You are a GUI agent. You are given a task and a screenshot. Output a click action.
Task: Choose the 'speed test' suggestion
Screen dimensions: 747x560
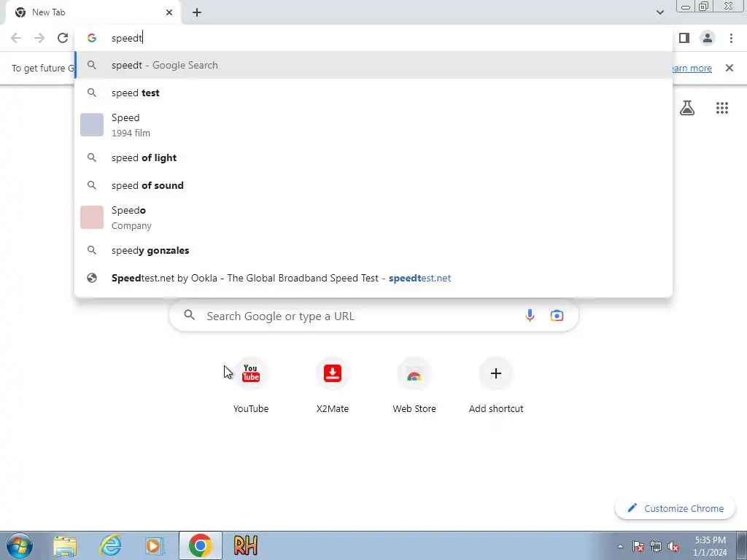373,93
